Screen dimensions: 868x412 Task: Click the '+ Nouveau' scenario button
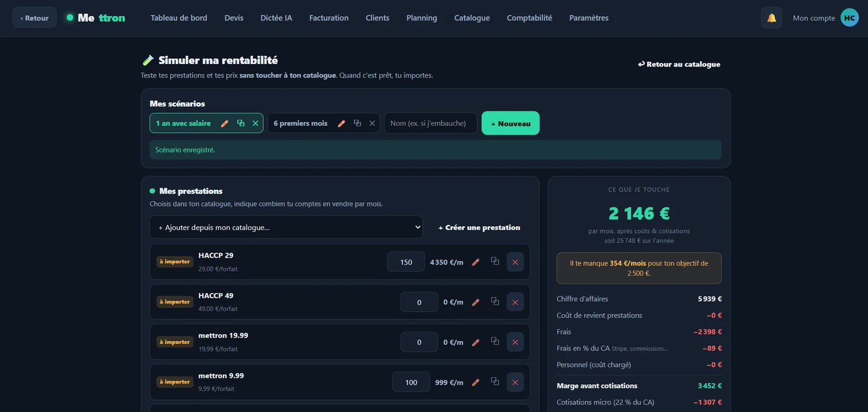point(510,123)
